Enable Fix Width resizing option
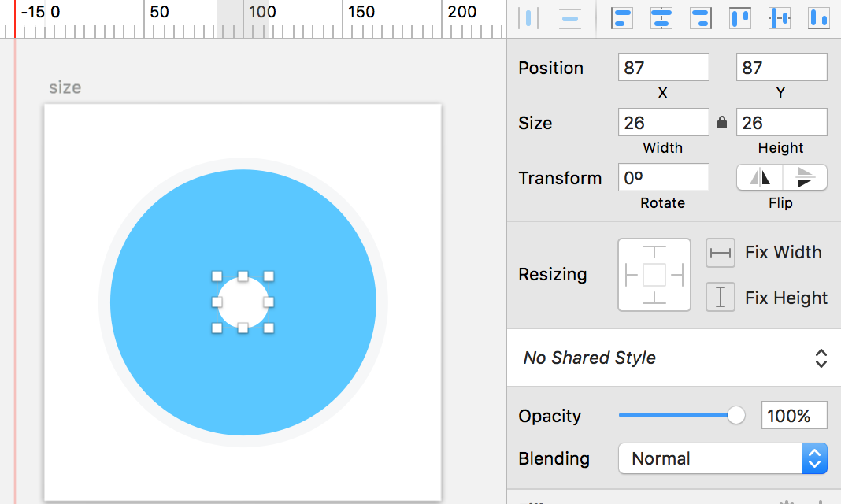 [721, 253]
